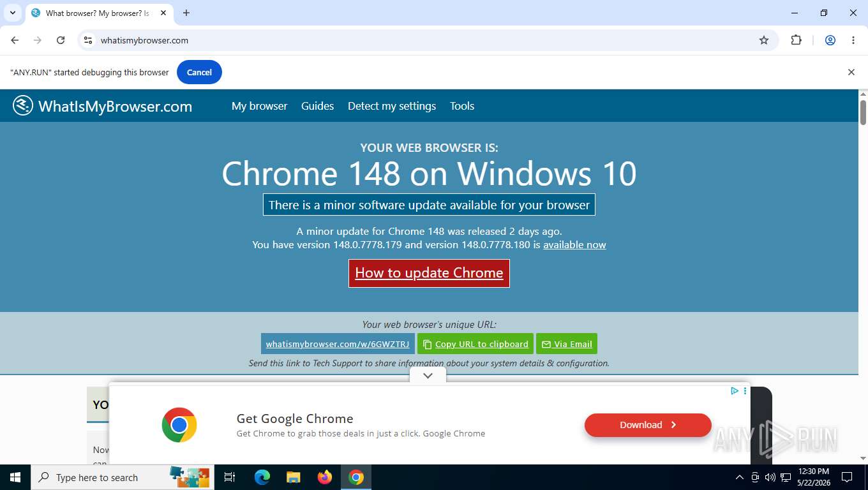Open the Guides menu
The height and width of the screenshot is (490, 868).
point(317,106)
